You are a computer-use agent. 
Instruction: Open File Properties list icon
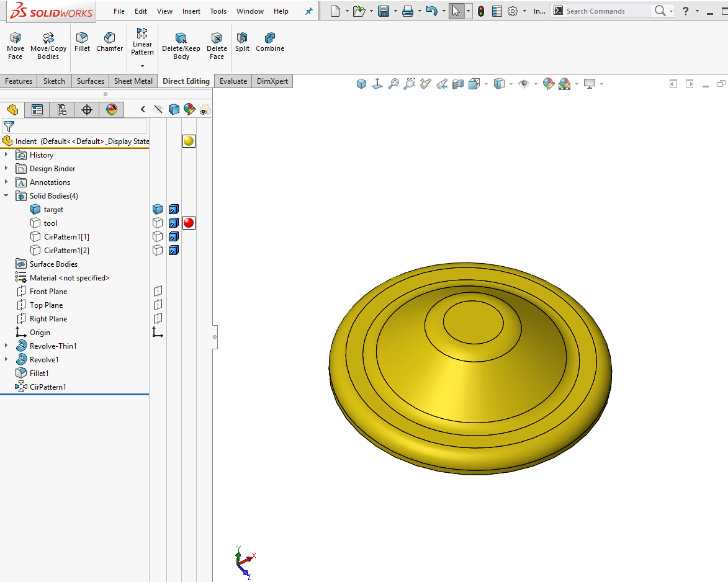497,11
